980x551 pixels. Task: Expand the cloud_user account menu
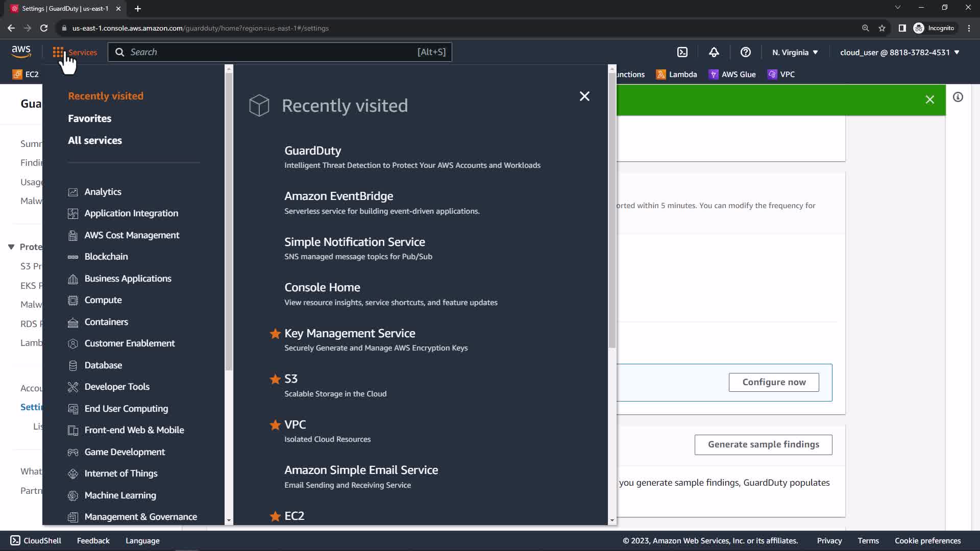899,52
